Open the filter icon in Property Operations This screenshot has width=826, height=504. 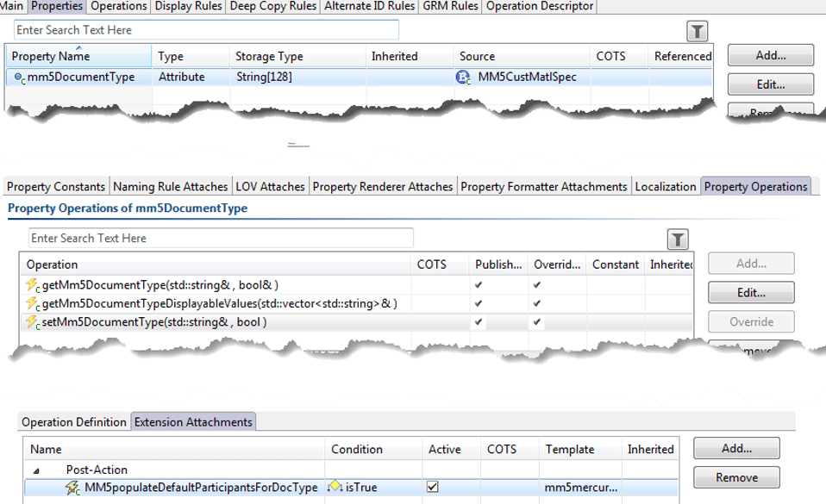pyautogui.click(x=678, y=239)
